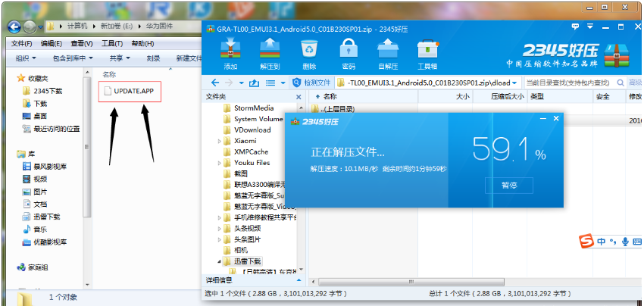Select UPDATE.APP file in Explorer
This screenshot has width=644, height=306.
coord(130,91)
